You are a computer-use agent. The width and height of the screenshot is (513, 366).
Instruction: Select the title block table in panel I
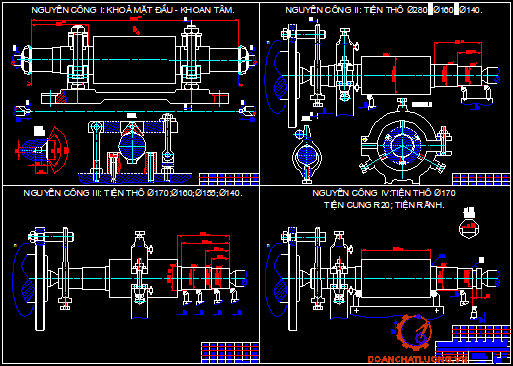point(229,179)
